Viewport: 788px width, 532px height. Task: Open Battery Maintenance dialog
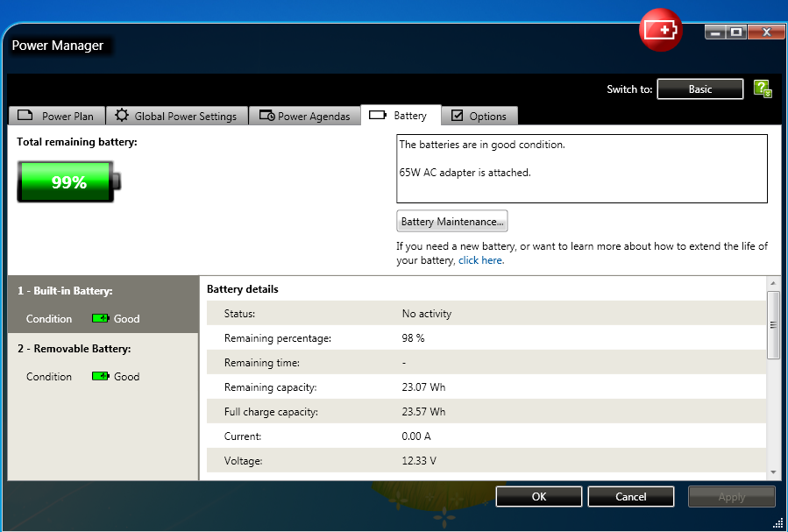point(451,221)
